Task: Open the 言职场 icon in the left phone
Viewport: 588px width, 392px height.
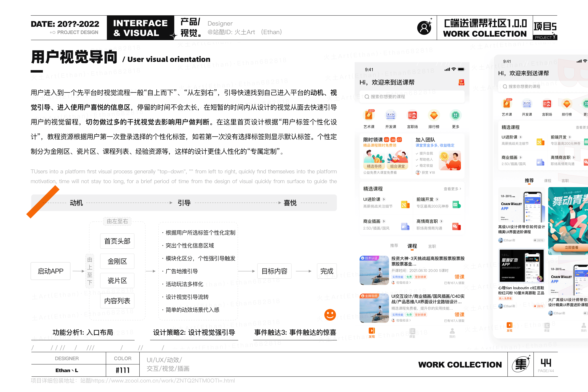Action: [412, 115]
